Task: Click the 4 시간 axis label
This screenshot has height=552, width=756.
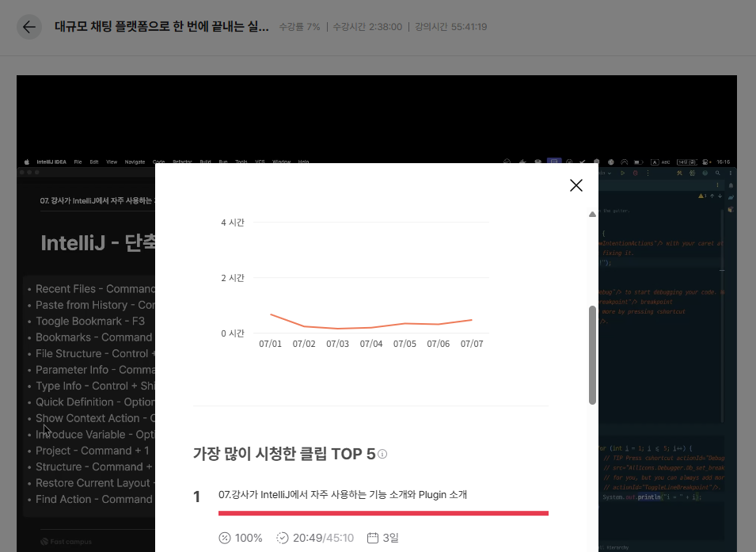Action: click(x=233, y=223)
